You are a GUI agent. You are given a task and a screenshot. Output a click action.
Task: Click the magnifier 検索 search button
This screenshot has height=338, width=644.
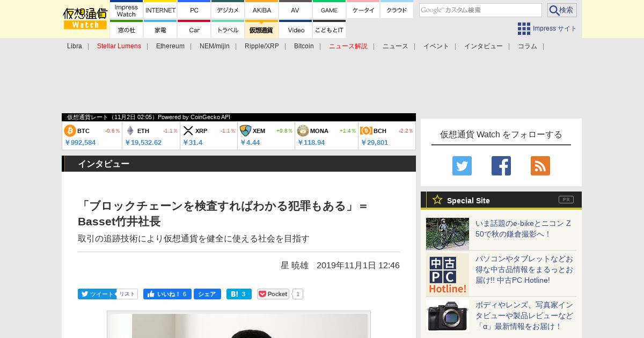(562, 10)
